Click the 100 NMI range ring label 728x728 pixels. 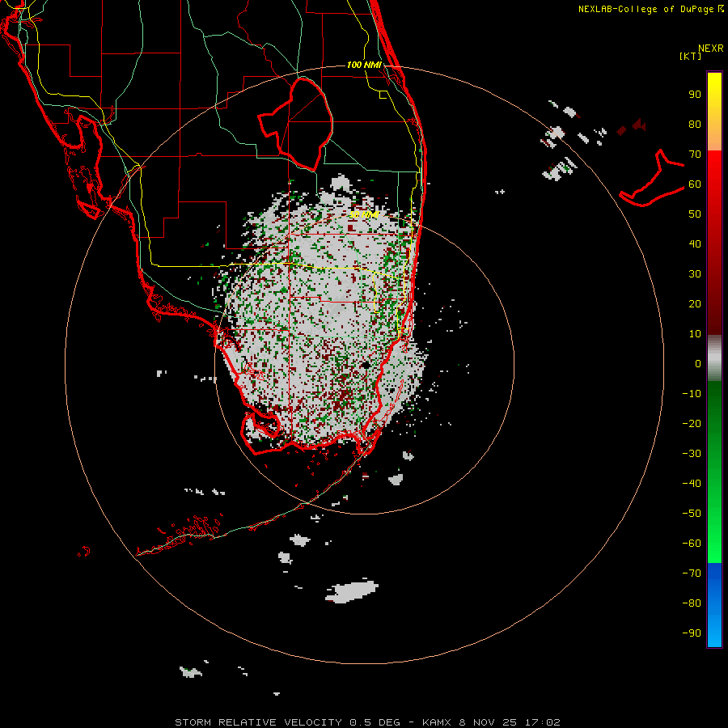(364, 65)
